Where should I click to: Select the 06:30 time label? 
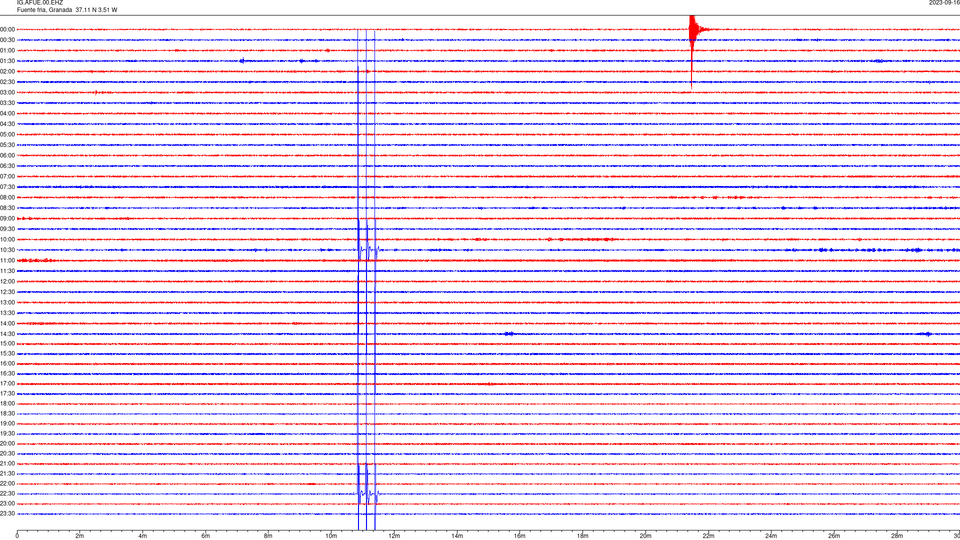pyautogui.click(x=7, y=166)
